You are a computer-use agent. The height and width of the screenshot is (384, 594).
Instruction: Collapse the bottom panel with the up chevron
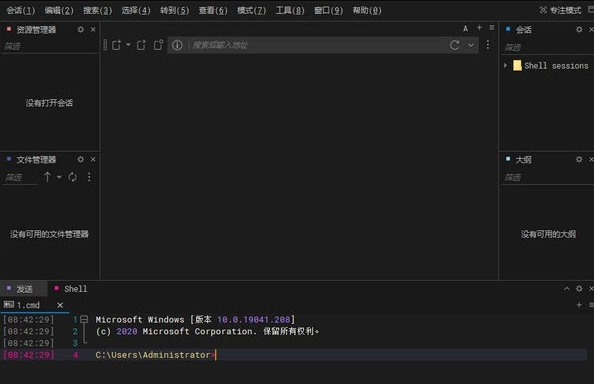[x=567, y=289]
